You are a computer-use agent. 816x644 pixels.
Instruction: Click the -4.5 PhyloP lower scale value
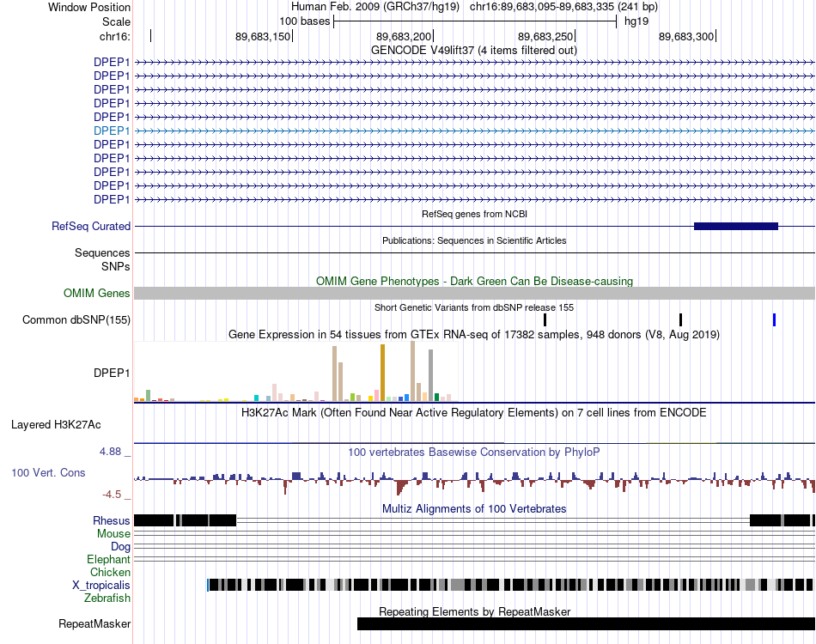(x=112, y=495)
